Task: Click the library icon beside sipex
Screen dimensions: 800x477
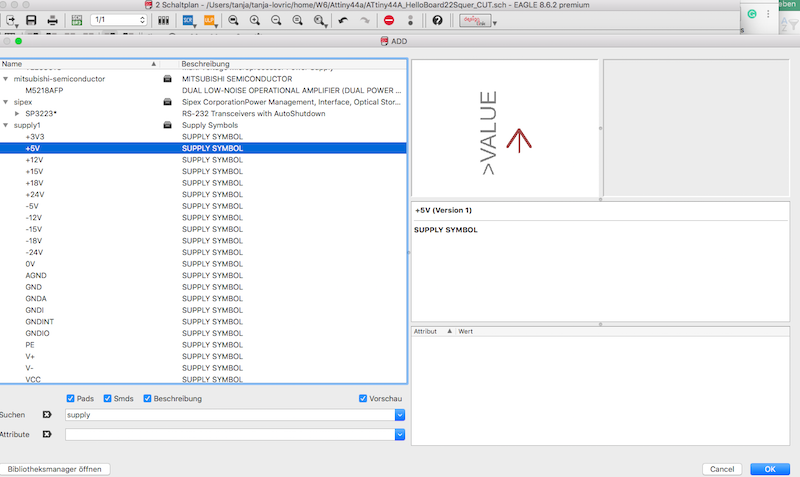Action: point(167,102)
